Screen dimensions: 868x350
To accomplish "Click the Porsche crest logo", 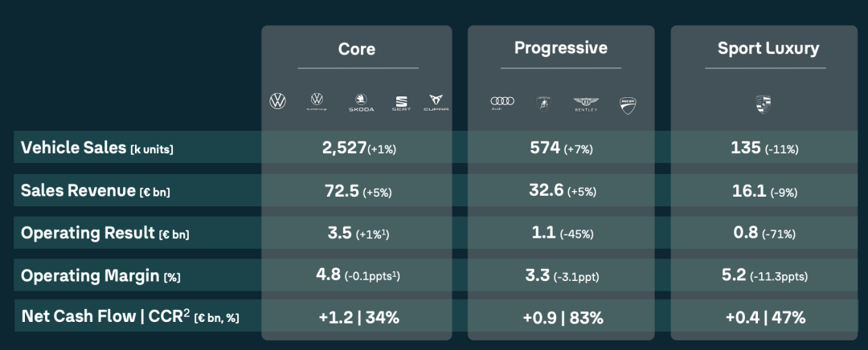I will click(x=763, y=103).
